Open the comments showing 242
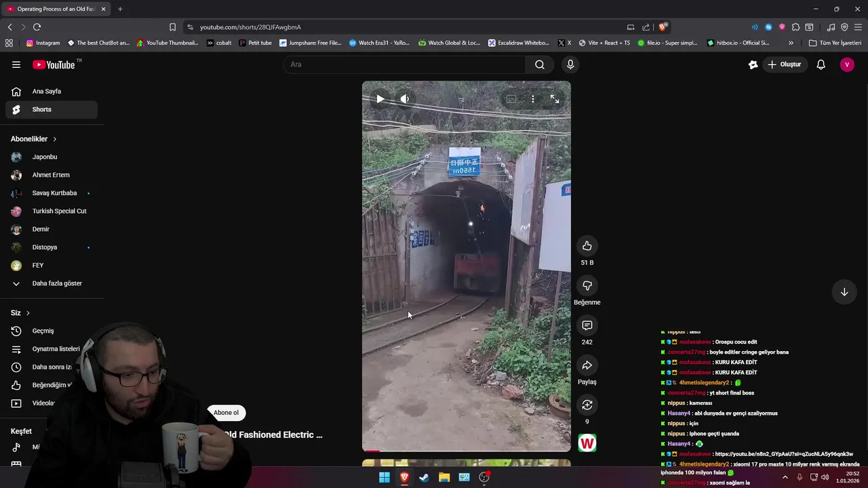Screen dimensions: 868x488 (x=587, y=325)
